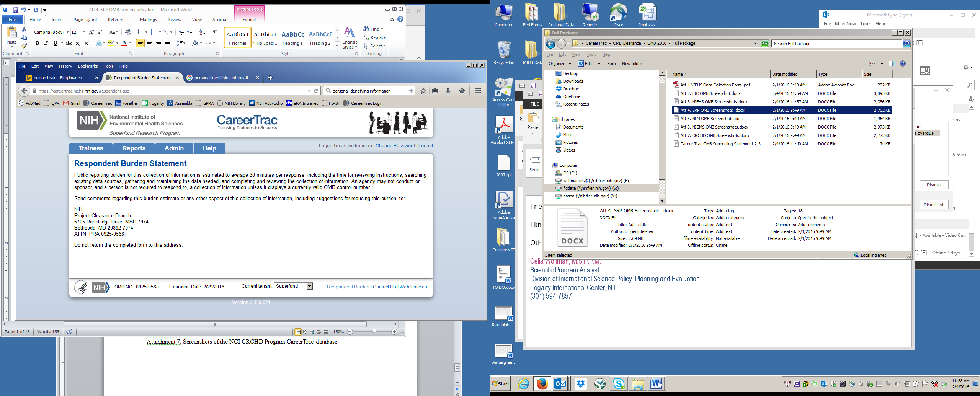Open the Recycle Bin desktop icon
Viewport: 980px width, 396px height.
pyautogui.click(x=504, y=52)
